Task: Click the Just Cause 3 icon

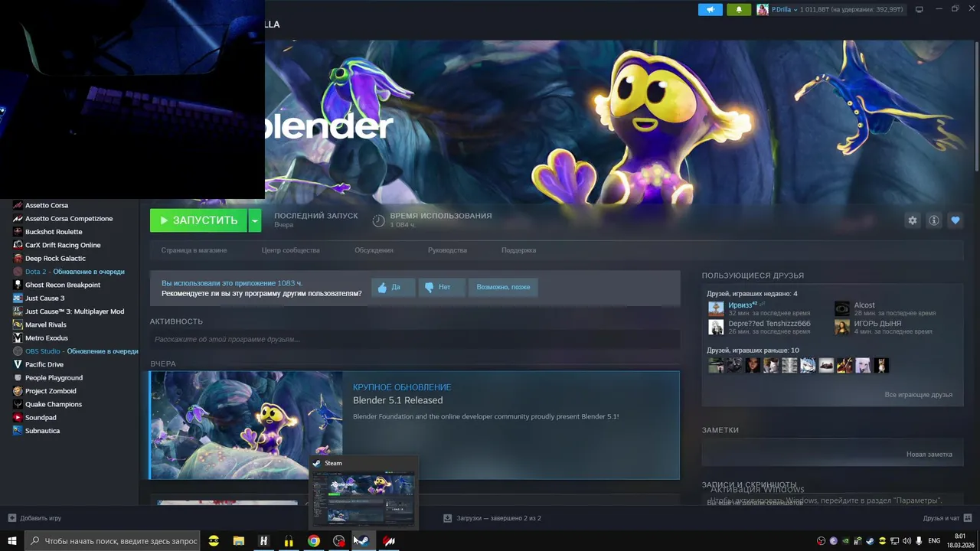Action: pos(18,298)
